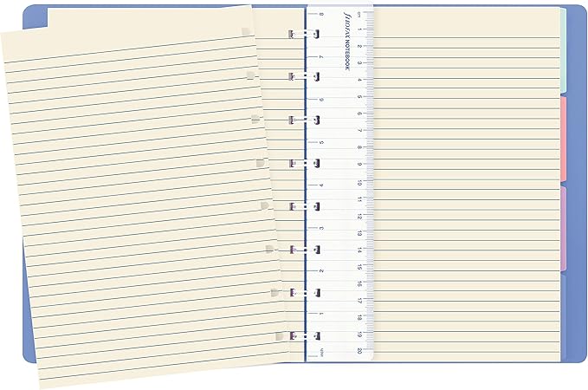Click the 5 on the ruler's inch scale
The image size is (588, 390).
point(321,143)
